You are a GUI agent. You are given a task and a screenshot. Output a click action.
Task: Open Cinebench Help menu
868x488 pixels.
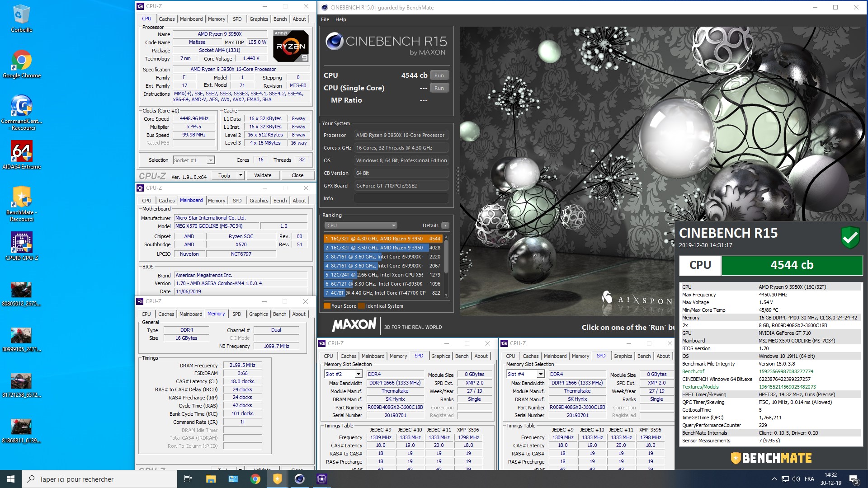coord(340,19)
